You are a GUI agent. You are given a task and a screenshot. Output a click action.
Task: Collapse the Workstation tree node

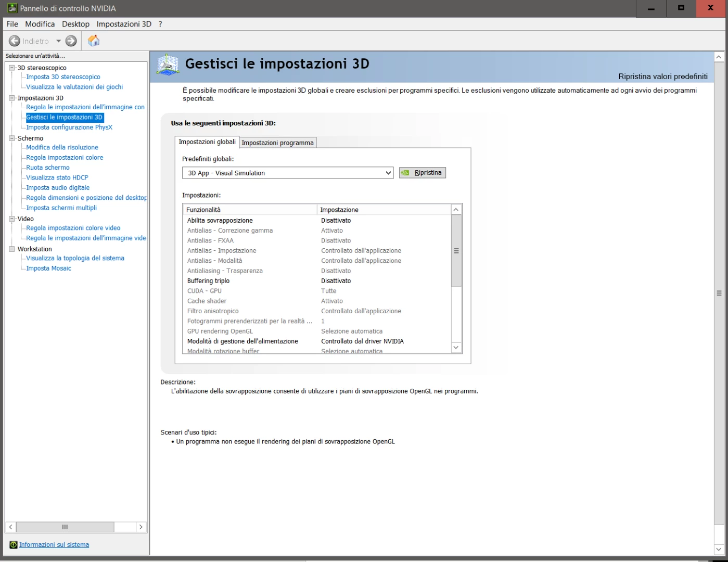tap(12, 249)
